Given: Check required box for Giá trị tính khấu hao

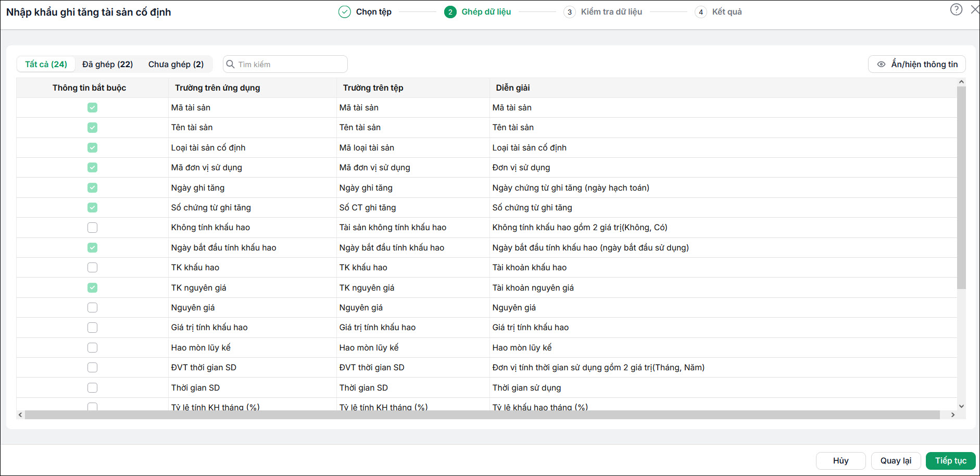Looking at the screenshot, I should pyautogui.click(x=92, y=328).
